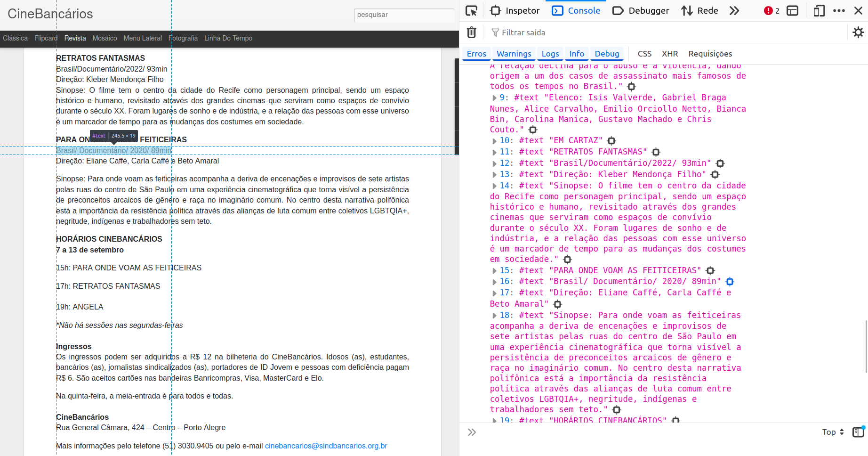
Task: Expand console entry 16 text node
Action: (494, 282)
